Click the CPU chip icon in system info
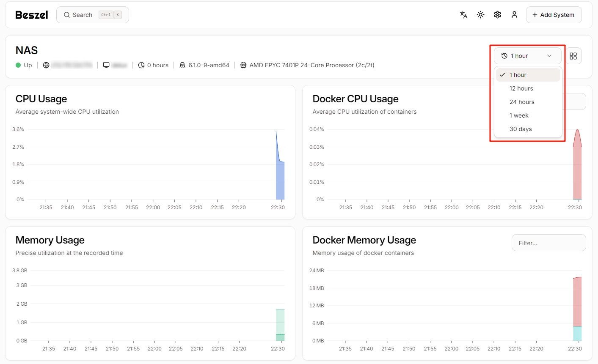 click(x=243, y=65)
